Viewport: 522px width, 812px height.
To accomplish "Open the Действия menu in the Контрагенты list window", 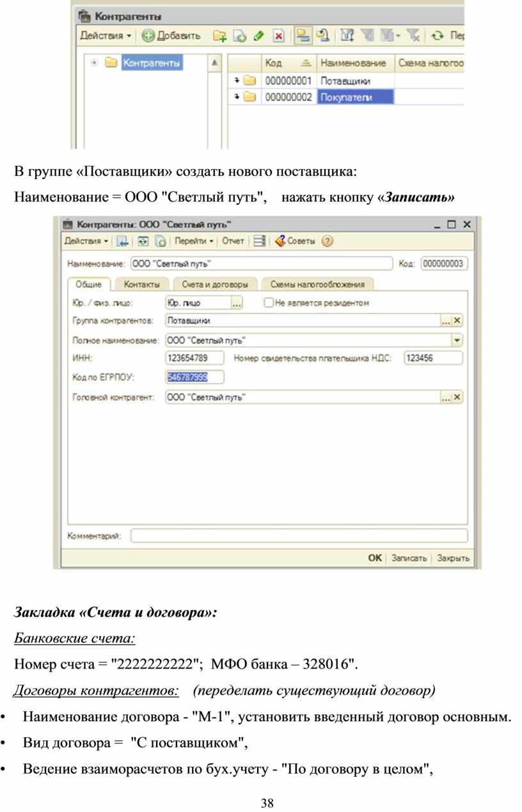I will 106,36.
